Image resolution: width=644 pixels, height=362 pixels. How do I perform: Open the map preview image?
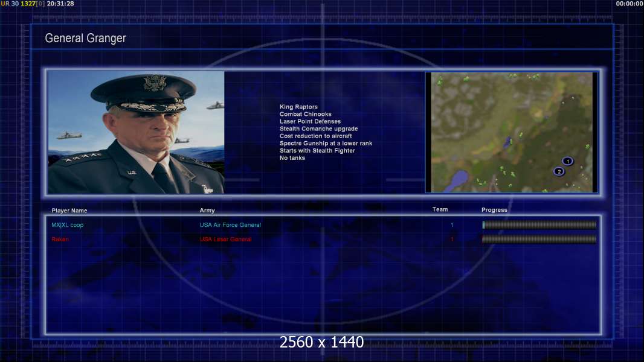pos(511,132)
